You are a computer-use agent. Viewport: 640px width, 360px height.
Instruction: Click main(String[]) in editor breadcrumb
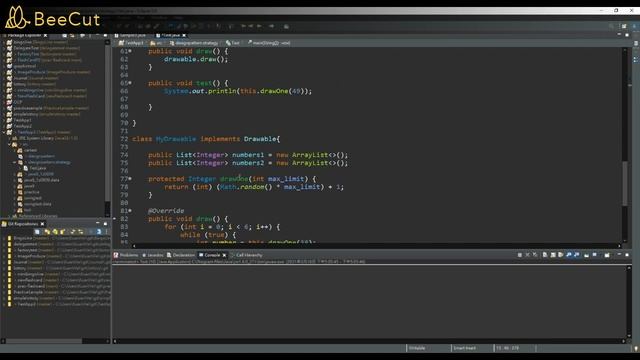269,43
